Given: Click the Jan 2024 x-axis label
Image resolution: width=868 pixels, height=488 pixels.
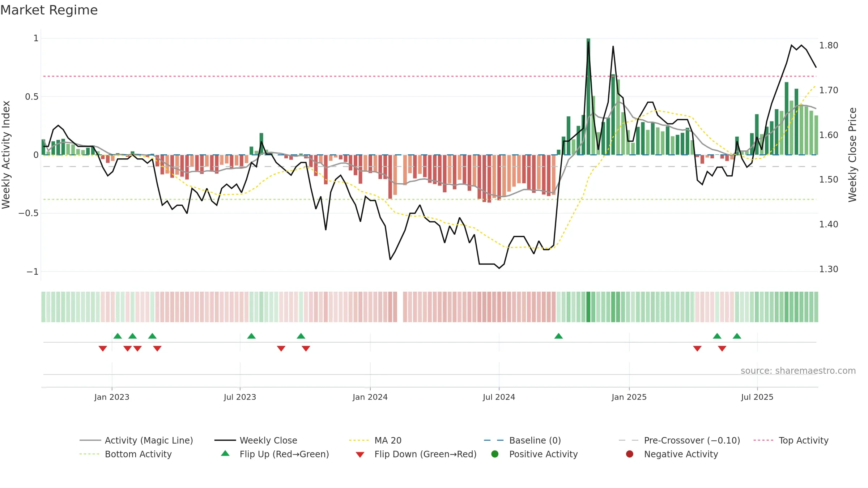Looking at the screenshot, I should (370, 397).
